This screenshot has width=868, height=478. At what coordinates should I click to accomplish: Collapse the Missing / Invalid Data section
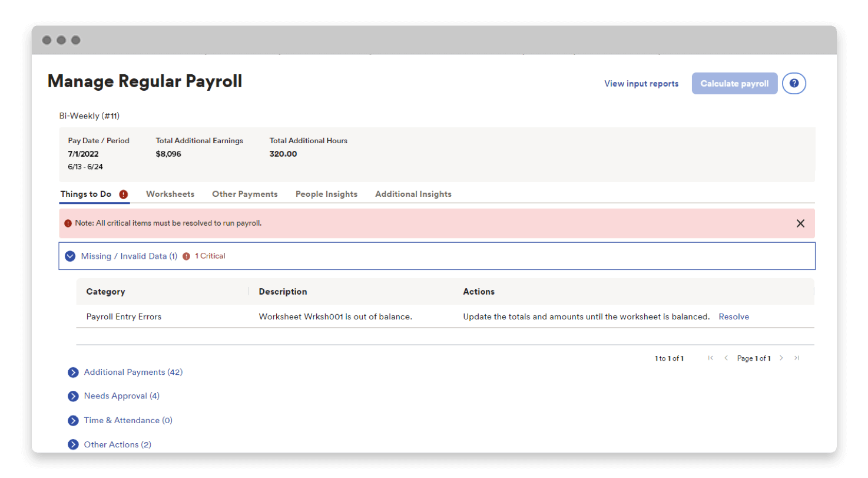click(x=70, y=256)
